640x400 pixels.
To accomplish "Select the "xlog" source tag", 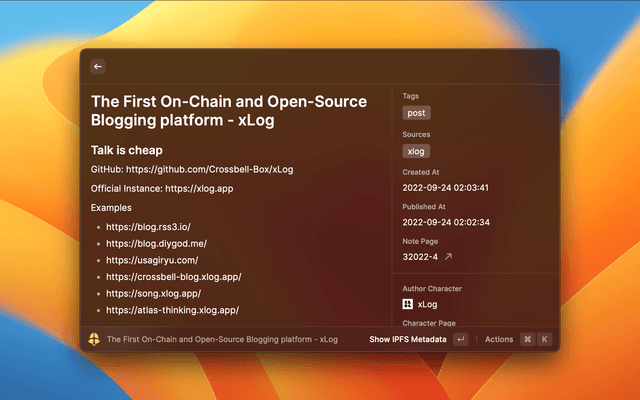I will click(416, 151).
